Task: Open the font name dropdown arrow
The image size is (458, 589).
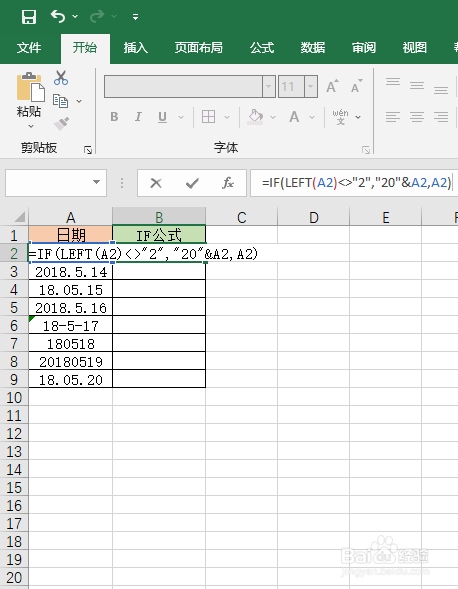Action: tap(269, 86)
